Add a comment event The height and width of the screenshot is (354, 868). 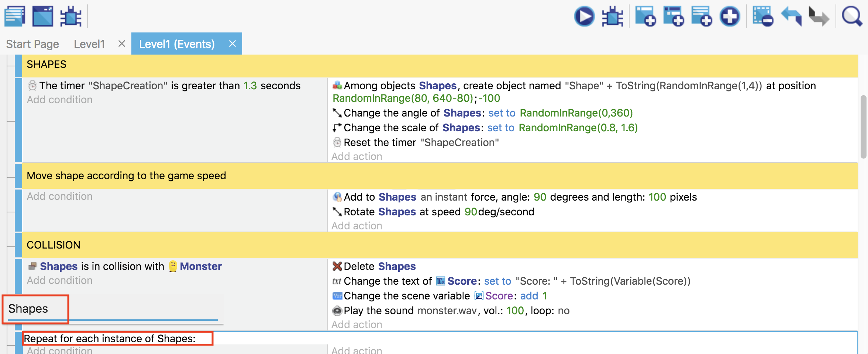[x=702, y=17]
